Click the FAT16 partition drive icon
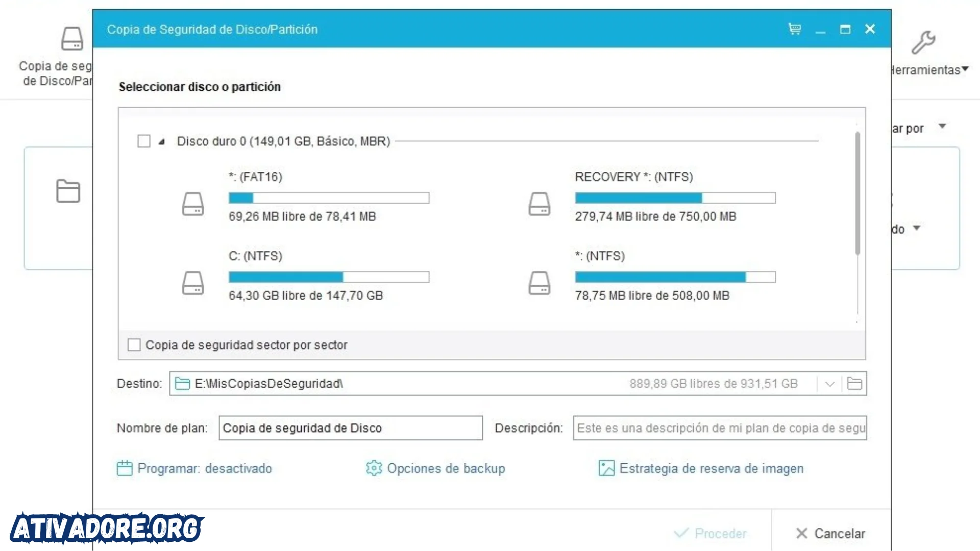The width and height of the screenshot is (980, 551). [193, 204]
